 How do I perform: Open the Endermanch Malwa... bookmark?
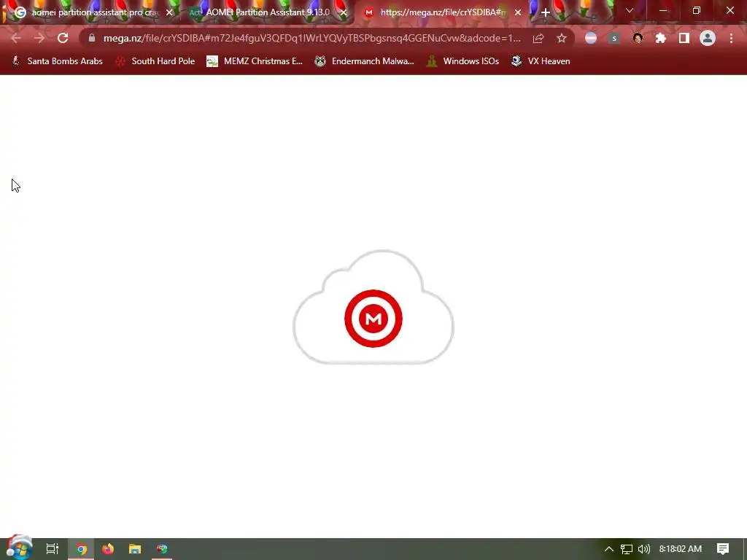[x=365, y=61]
